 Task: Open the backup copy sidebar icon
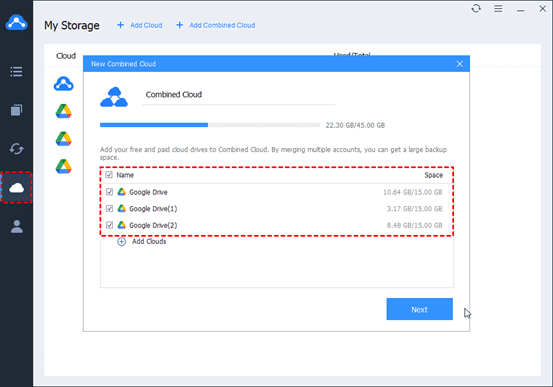point(16,110)
